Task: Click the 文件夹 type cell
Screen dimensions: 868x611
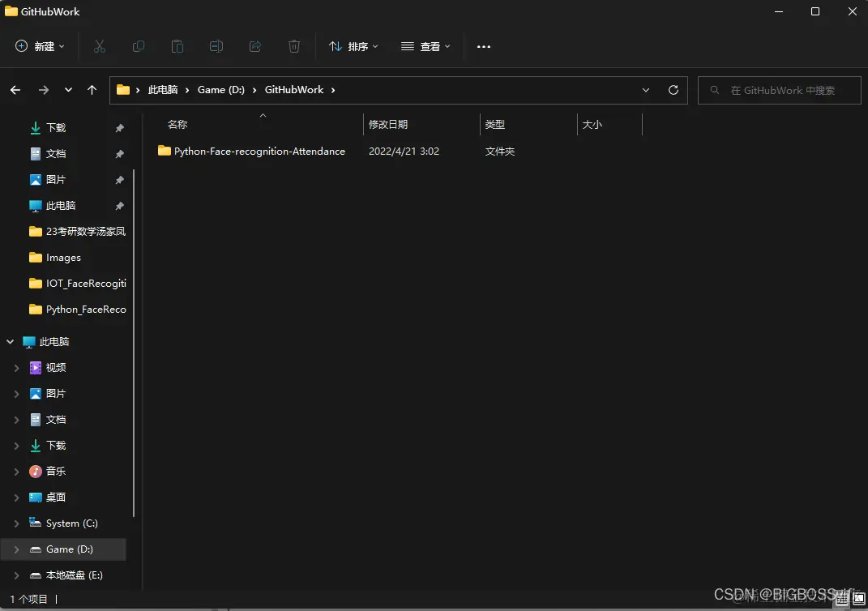Action: pos(499,151)
